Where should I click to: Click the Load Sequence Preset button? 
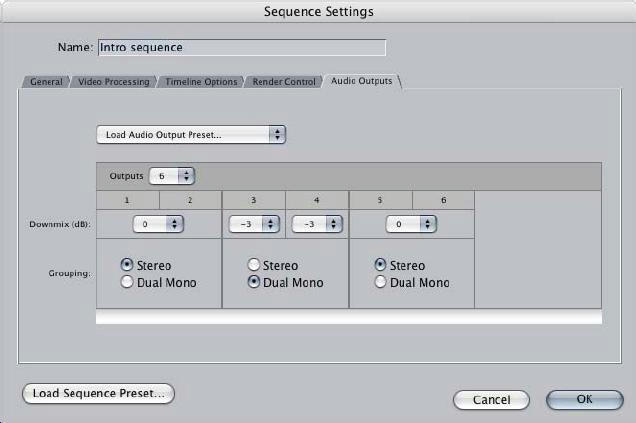click(98, 393)
